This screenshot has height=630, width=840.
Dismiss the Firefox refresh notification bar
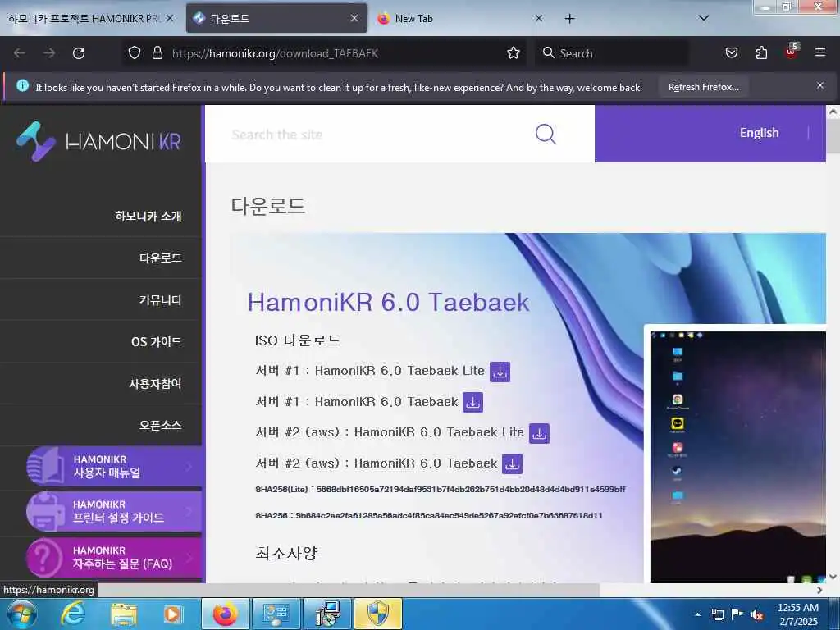click(819, 85)
